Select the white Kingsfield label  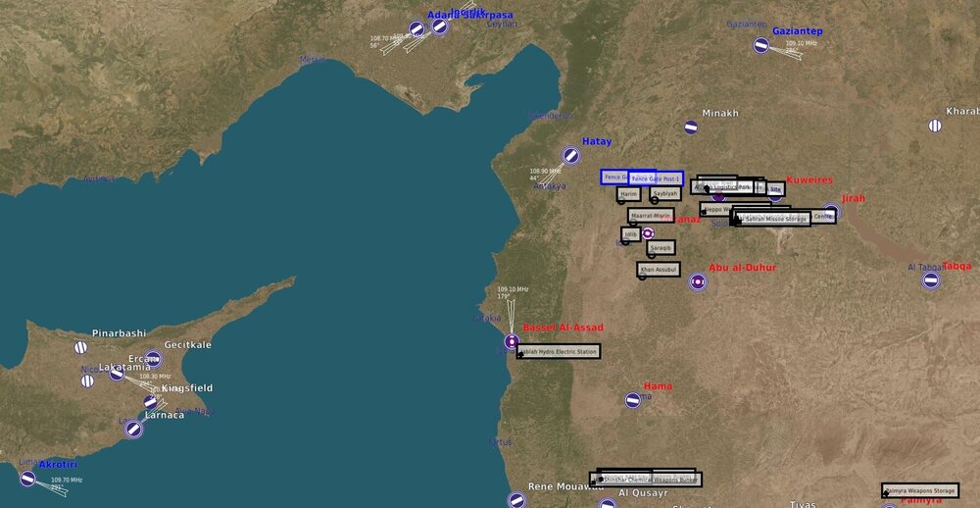click(187, 388)
